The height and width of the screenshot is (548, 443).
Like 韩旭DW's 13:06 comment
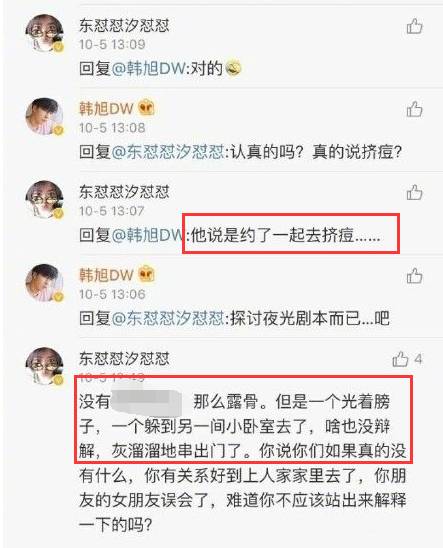[415, 276]
